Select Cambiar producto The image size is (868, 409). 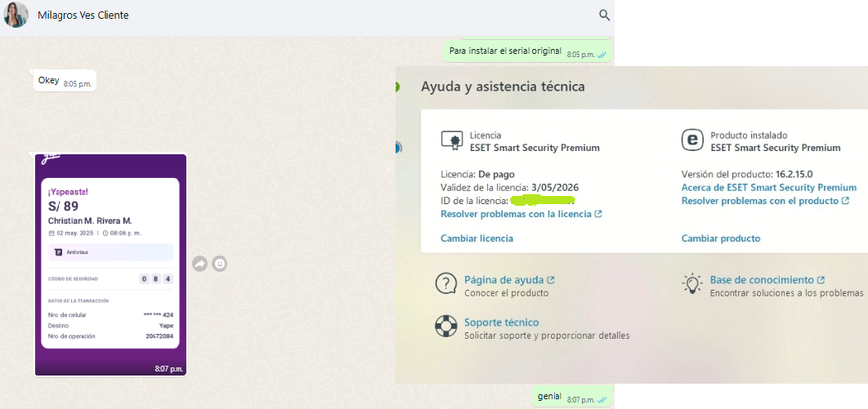tap(720, 238)
